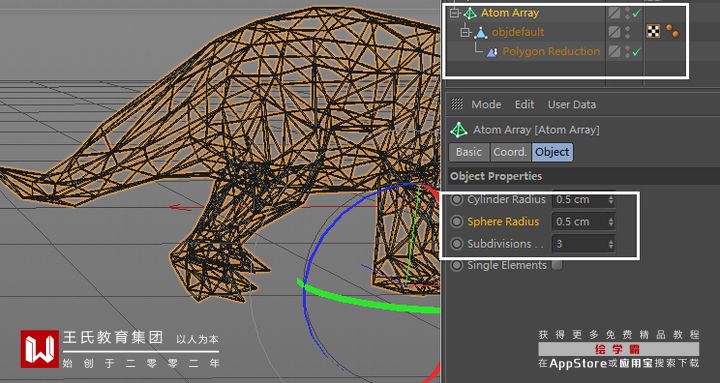
Task: Collapse the objdefault tree node
Action: click(x=465, y=32)
